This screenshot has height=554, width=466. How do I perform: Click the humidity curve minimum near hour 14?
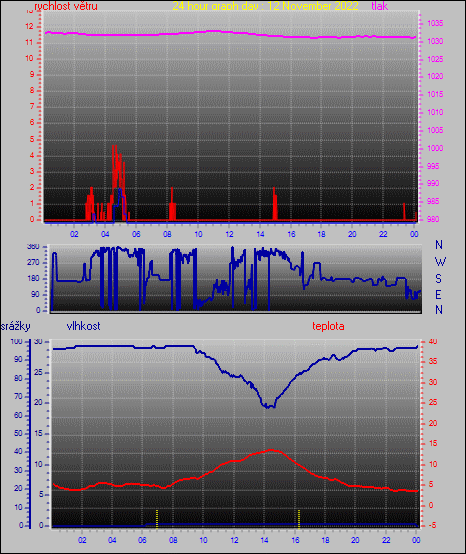270,406
